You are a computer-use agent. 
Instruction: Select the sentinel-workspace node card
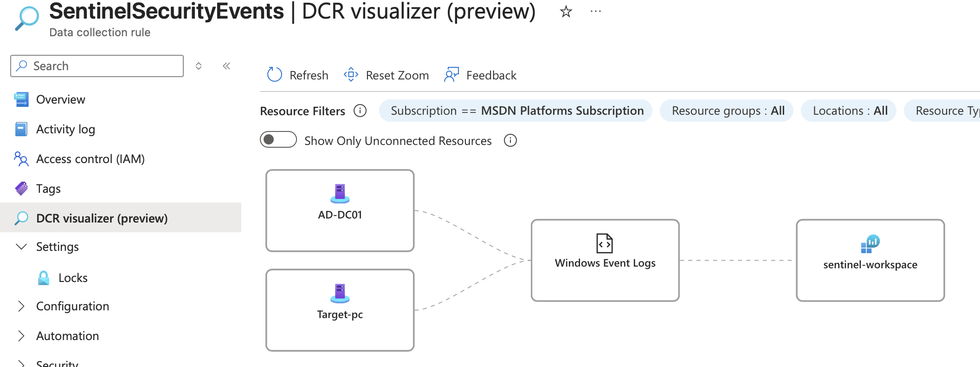point(870,260)
